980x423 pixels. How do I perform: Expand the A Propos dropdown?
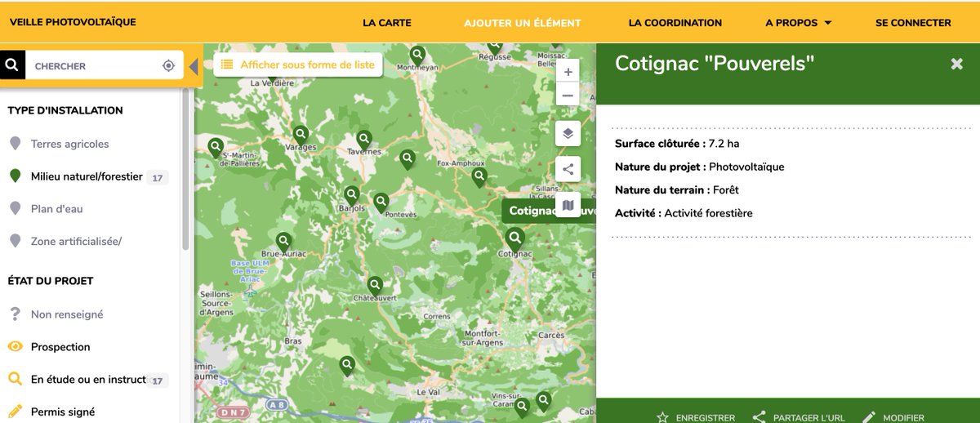click(x=799, y=23)
